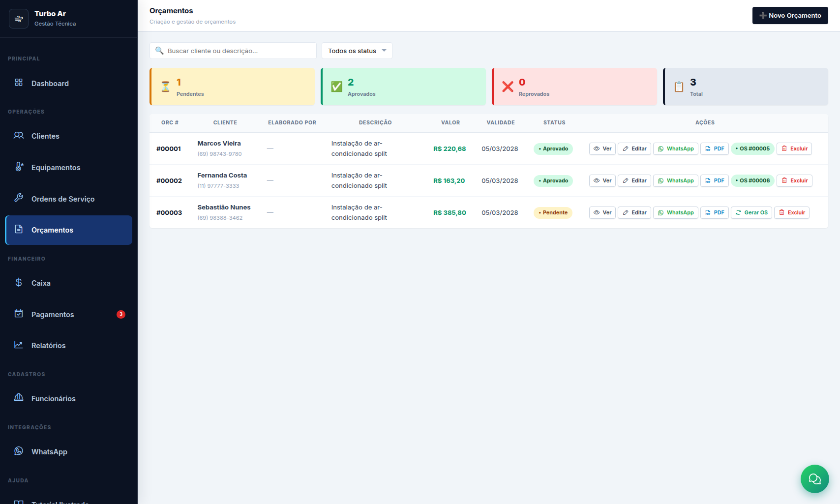Screen dimensions: 840x504
Task: Edit budget #00003
Action: (x=634, y=212)
